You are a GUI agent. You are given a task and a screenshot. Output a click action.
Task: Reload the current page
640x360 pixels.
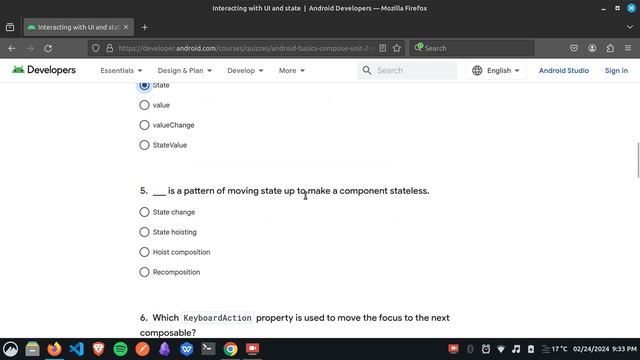(48, 48)
